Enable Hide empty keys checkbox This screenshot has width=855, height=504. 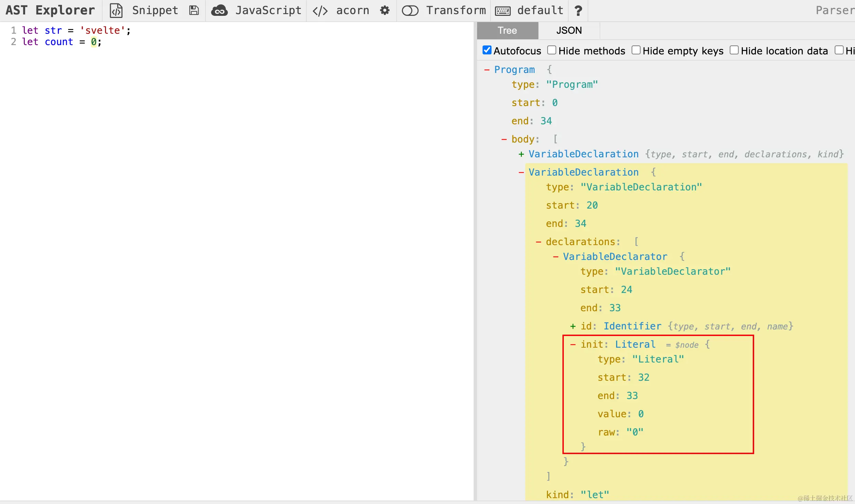(x=636, y=50)
